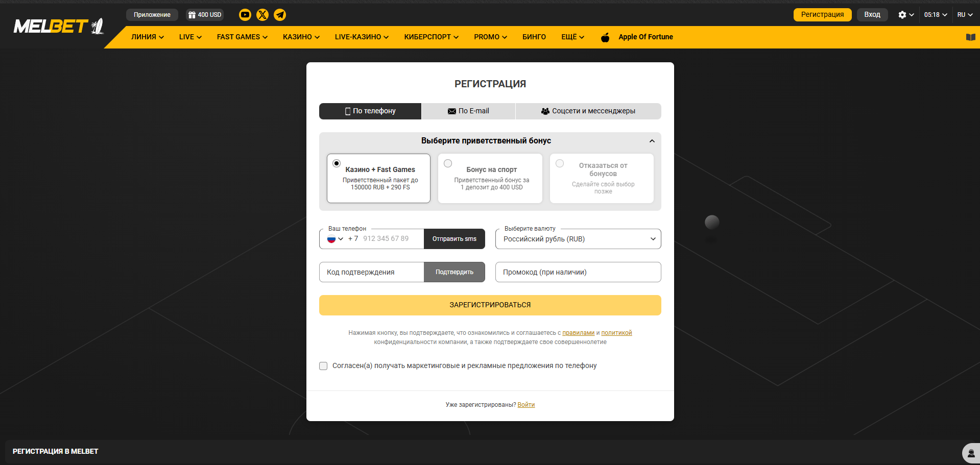
Task: Click the Регистрация button in header
Action: (822, 15)
